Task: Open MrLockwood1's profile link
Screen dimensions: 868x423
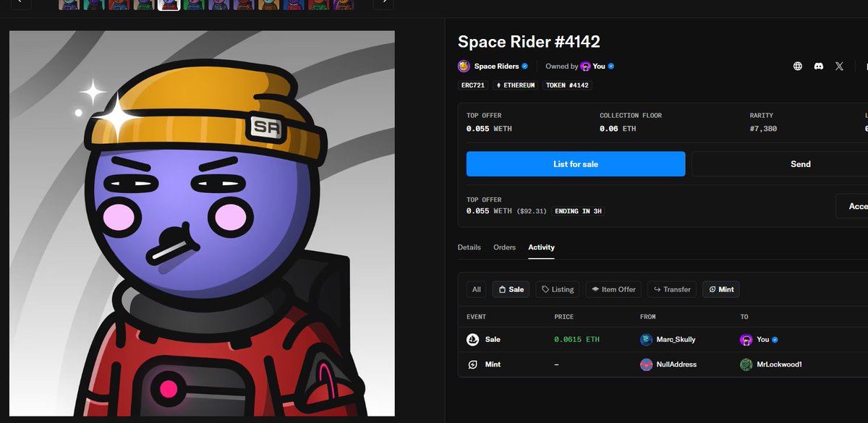Action: coord(778,364)
